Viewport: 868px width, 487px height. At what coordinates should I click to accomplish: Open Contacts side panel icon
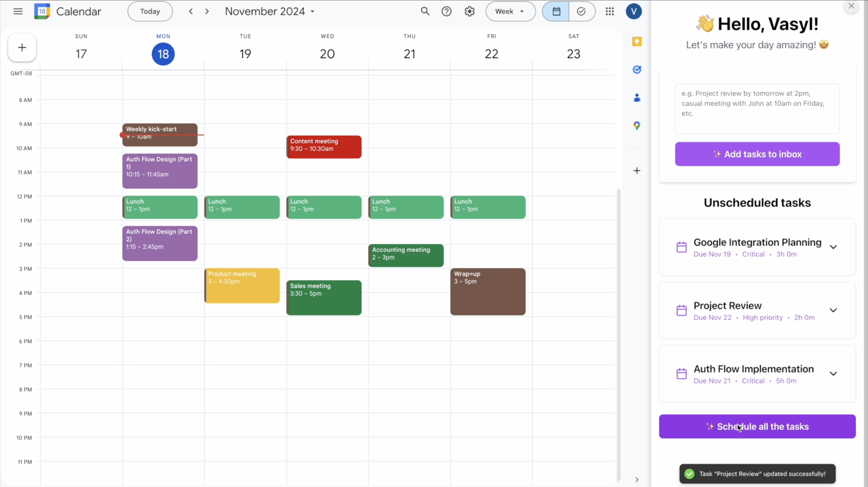click(x=636, y=98)
